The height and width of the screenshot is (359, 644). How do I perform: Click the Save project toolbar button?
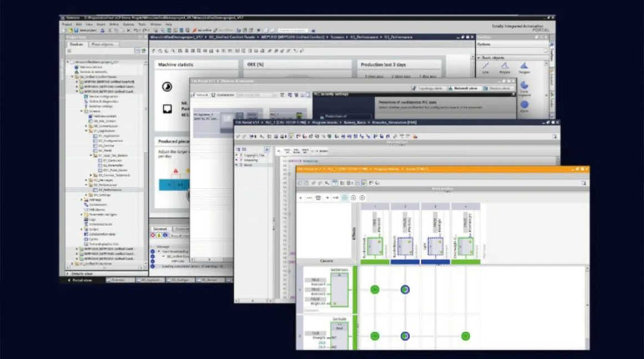(x=84, y=30)
